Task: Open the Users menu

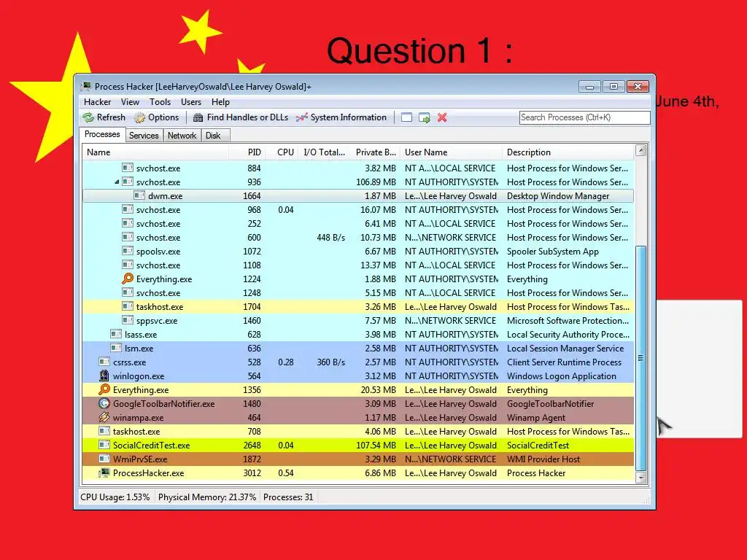Action: point(191,102)
